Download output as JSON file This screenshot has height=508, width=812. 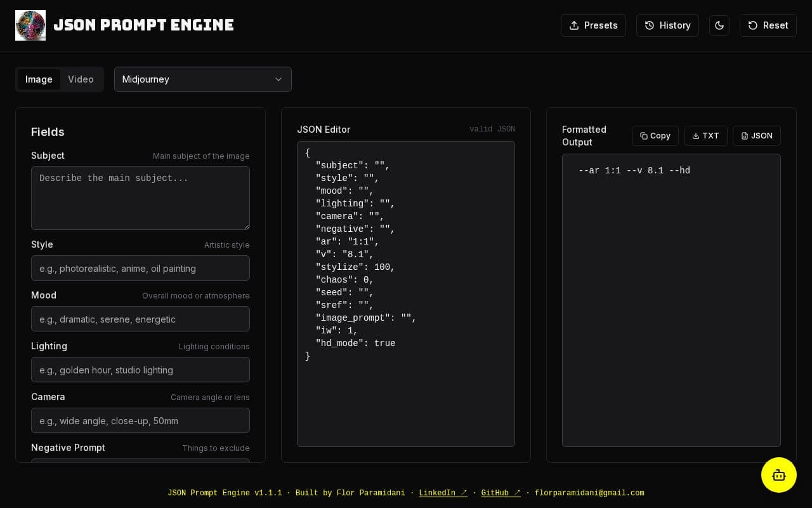click(757, 136)
